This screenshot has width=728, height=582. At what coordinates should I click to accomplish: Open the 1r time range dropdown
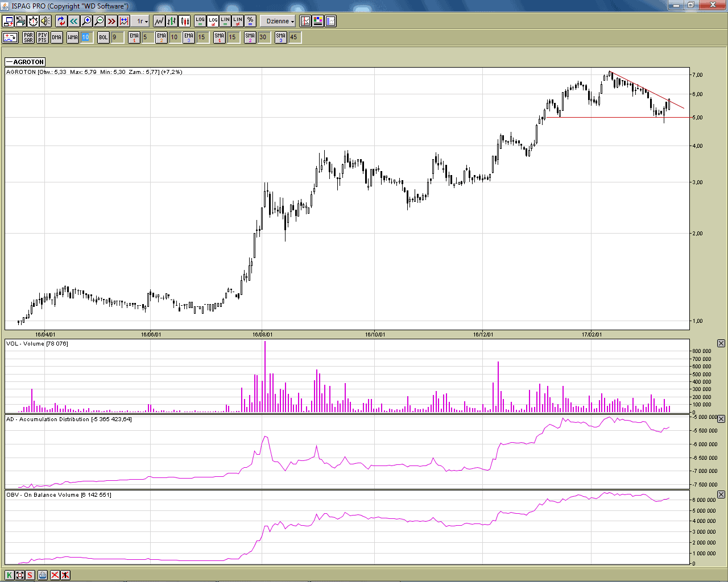[142, 21]
